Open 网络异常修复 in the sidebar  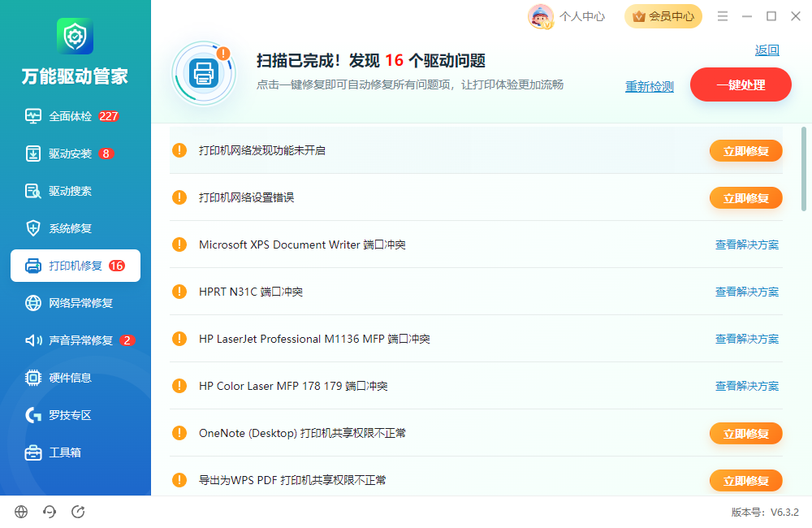(x=76, y=303)
